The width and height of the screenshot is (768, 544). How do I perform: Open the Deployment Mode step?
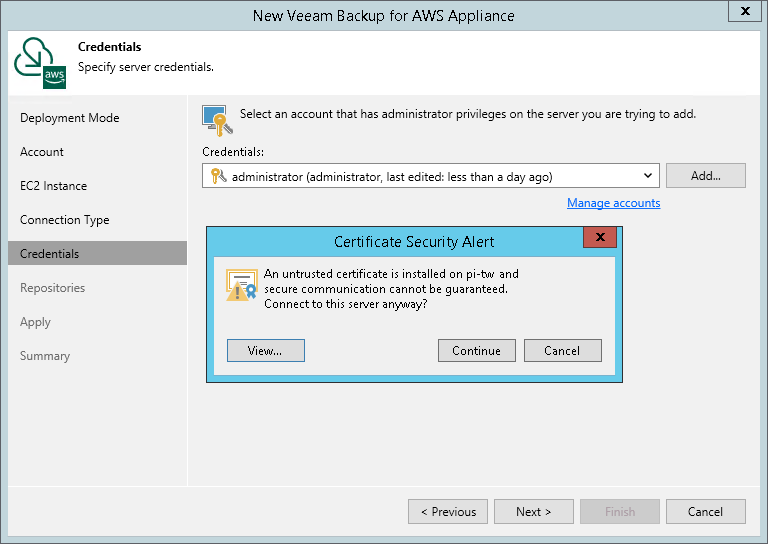[x=70, y=118]
